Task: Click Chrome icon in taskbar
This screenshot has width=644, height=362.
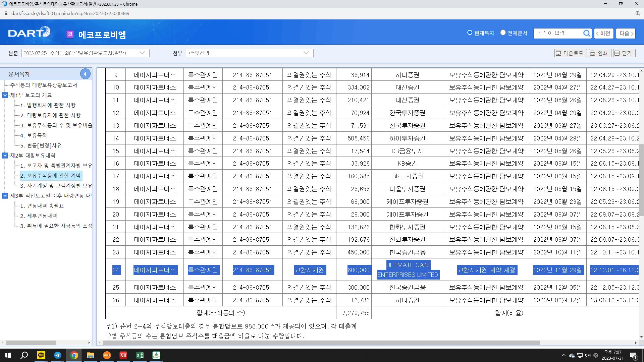Action: click(74, 355)
